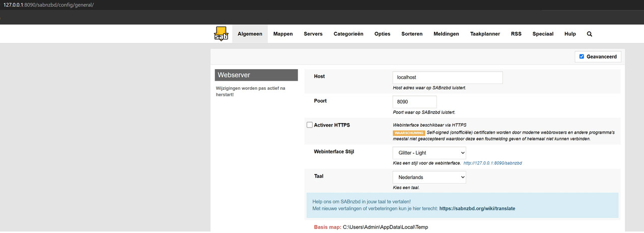The image size is (644, 233).
Task: Open the Hulp menu
Action: coord(570,34)
